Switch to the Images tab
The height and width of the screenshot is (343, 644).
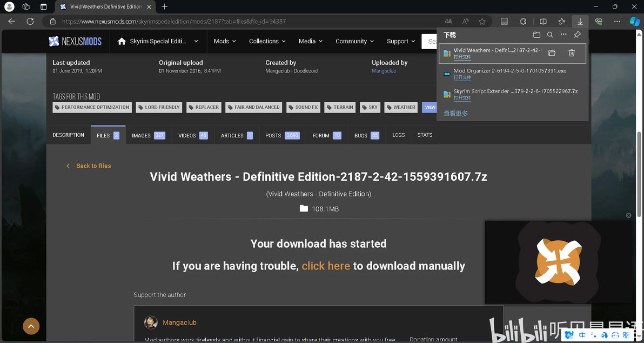pos(148,135)
